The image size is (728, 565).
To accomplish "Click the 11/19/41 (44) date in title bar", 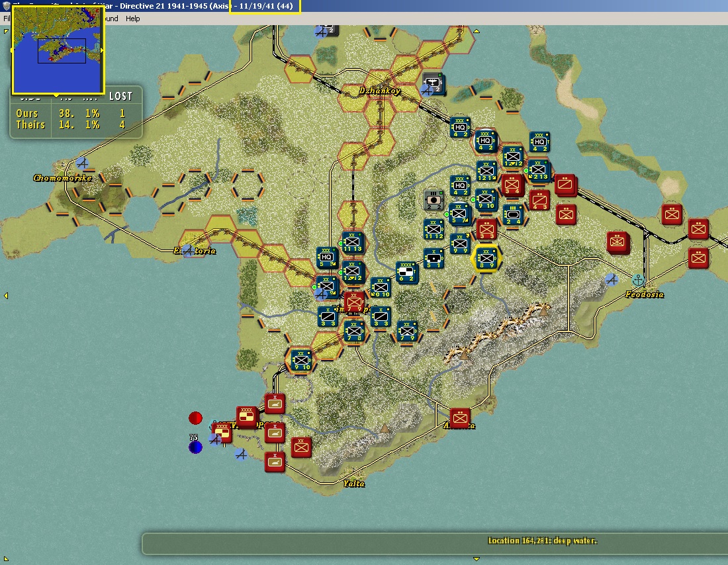I will [x=266, y=6].
